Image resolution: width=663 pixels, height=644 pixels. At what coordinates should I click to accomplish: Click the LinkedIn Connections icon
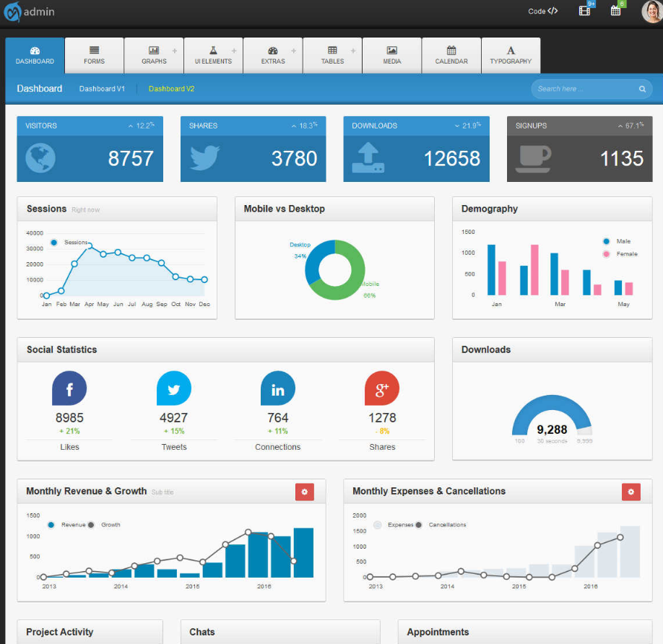click(x=277, y=389)
